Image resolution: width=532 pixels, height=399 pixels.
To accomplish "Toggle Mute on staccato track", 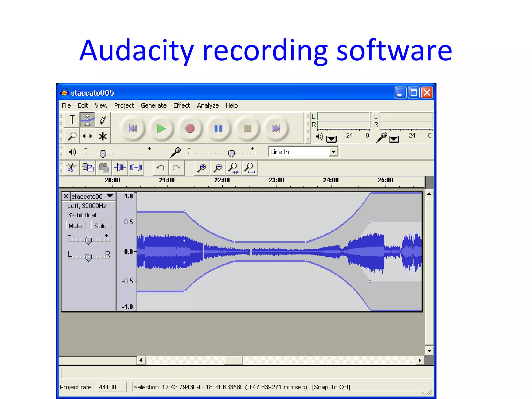I will (x=75, y=225).
